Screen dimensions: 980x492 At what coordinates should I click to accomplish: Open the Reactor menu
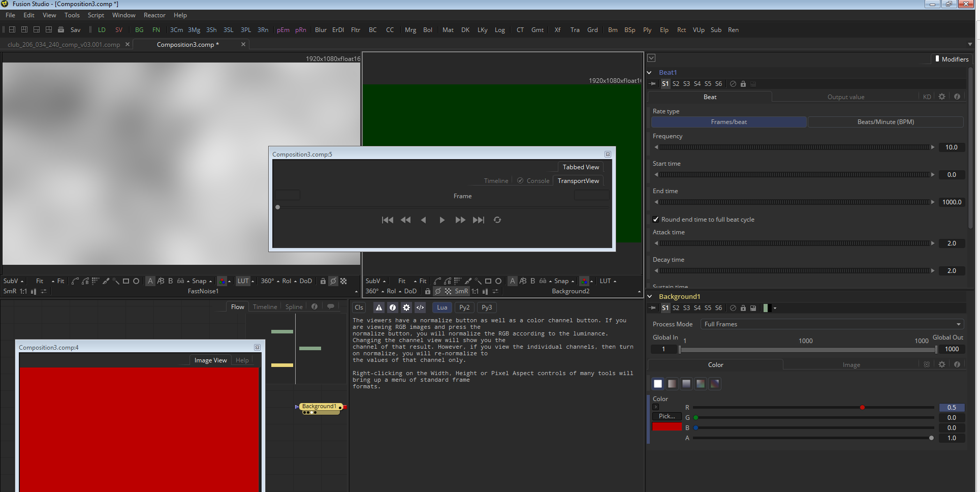(x=154, y=15)
